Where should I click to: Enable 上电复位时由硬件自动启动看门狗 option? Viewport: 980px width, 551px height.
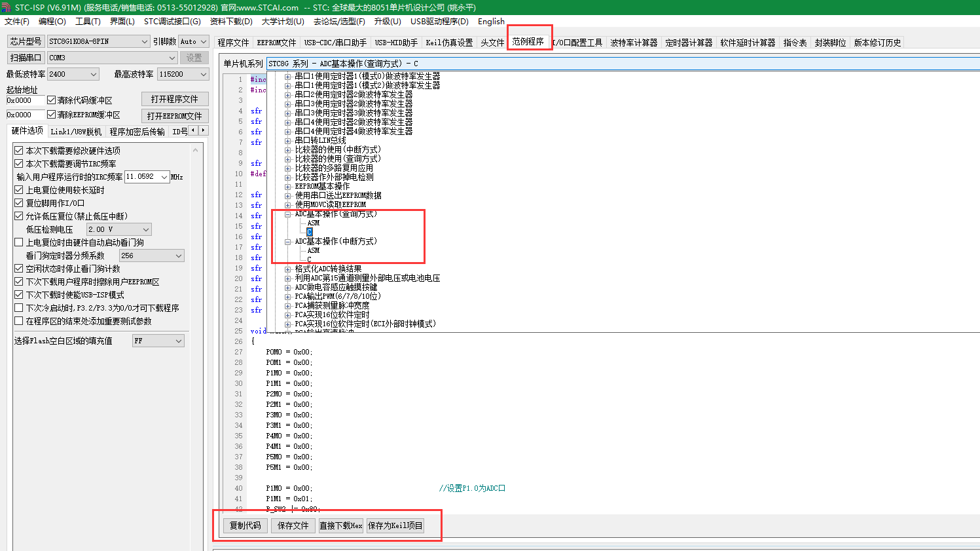[x=19, y=242]
